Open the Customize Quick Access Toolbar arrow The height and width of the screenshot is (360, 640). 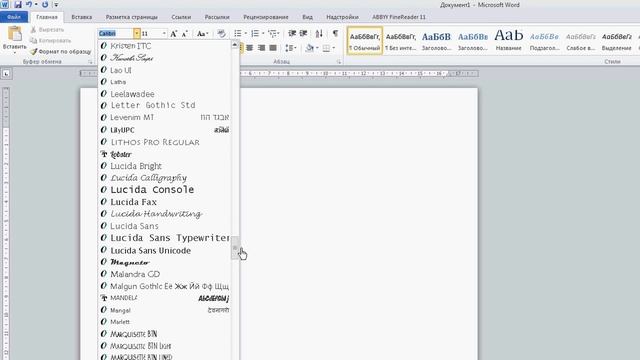[x=56, y=5]
